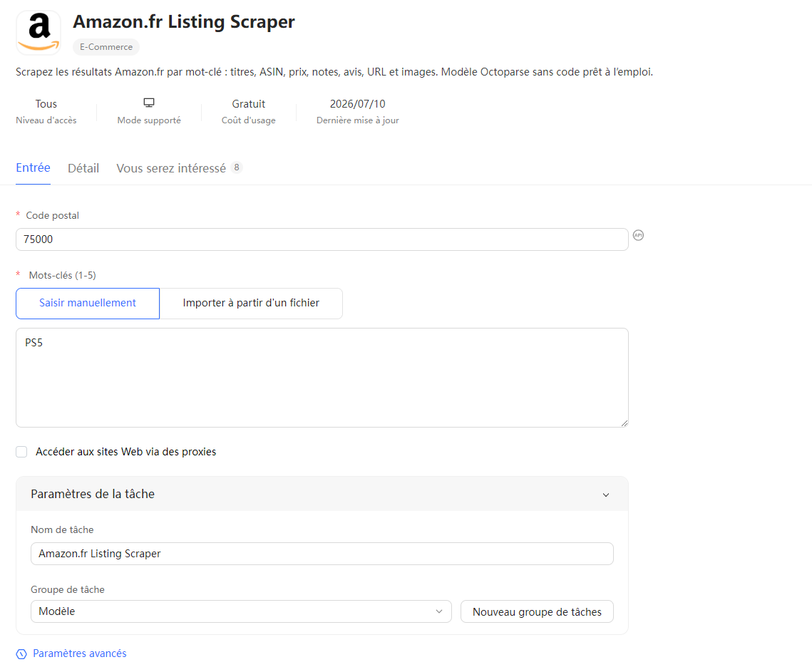Viewport: 812px width, 667px height.
Task: Open the Groupe de tâche Modèle dropdown
Action: point(241,611)
